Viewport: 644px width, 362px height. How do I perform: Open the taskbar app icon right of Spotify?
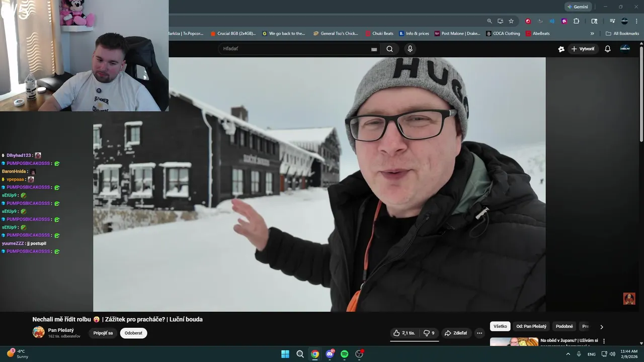(359, 354)
